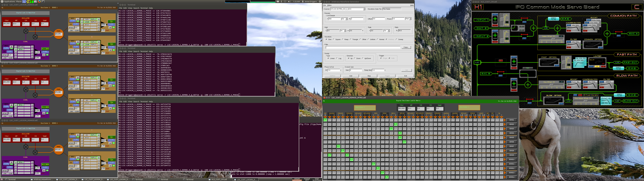Click the COMMON OPTION chip icon
This screenshot has height=181, width=644.
[593, 45]
